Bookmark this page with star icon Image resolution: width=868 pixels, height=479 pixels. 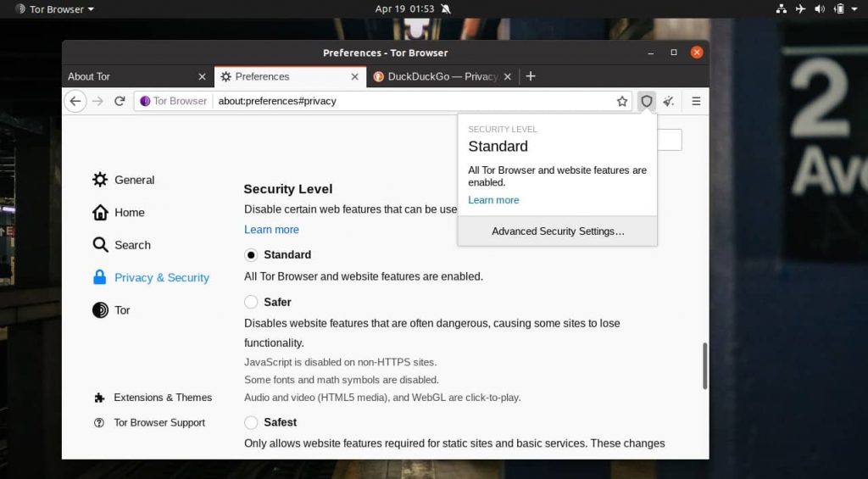622,101
